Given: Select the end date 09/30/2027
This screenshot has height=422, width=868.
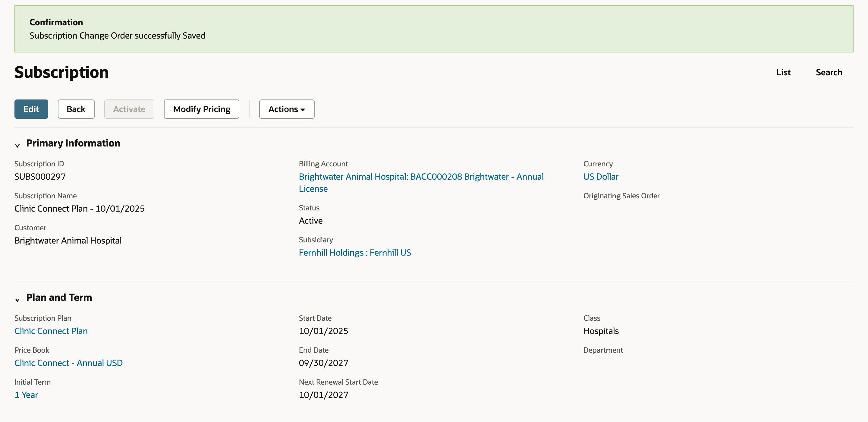Looking at the screenshot, I should (323, 363).
